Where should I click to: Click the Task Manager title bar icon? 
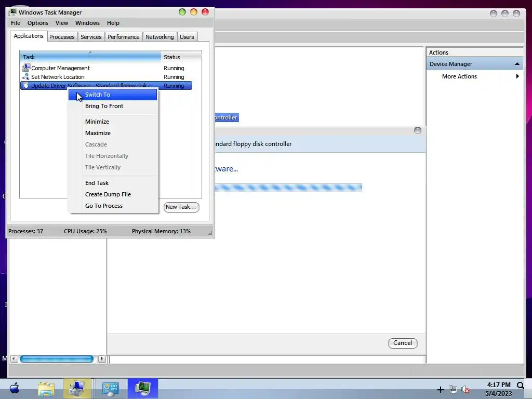click(12, 12)
